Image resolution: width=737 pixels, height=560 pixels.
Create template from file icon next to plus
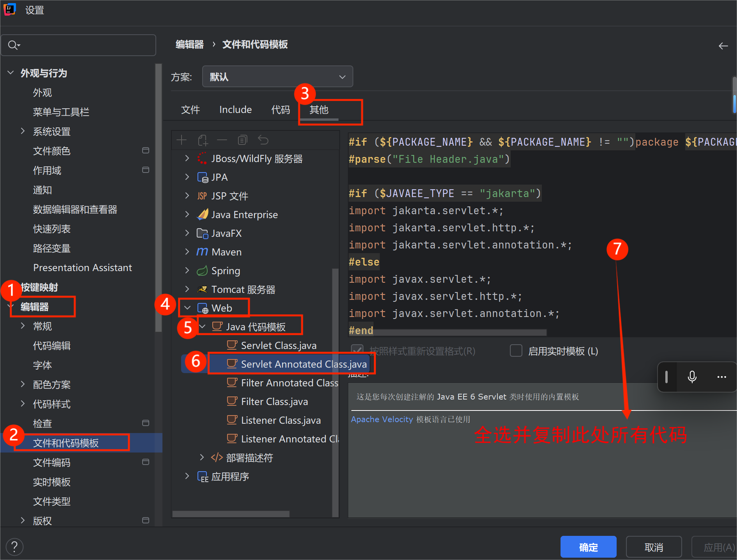[203, 140]
